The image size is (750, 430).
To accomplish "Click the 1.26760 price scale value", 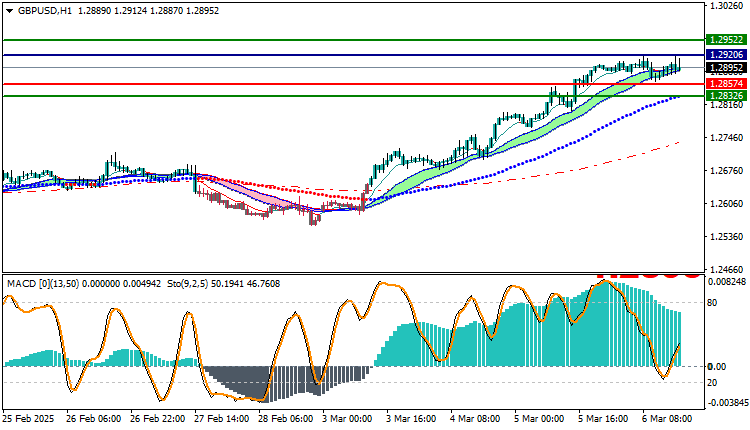I will 727,171.
